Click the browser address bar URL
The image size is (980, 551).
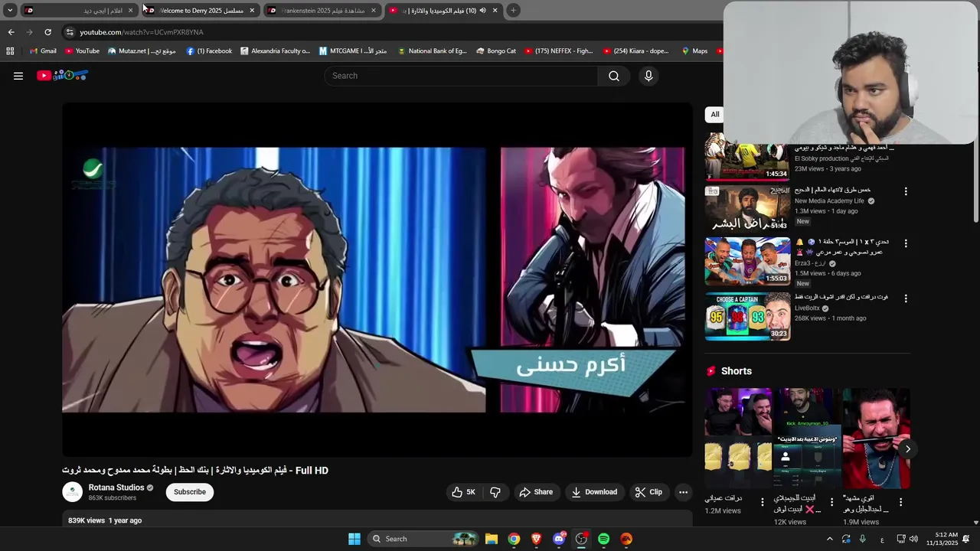click(142, 32)
